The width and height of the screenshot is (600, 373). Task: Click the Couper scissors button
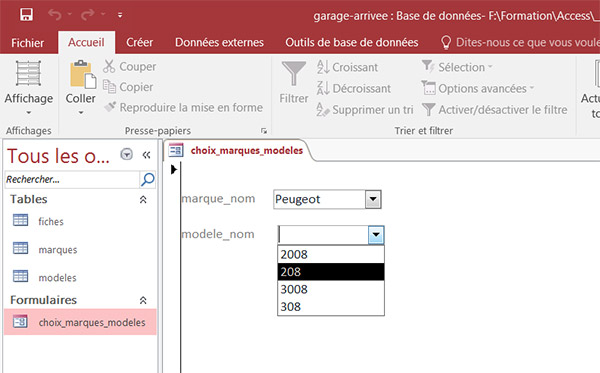129,66
